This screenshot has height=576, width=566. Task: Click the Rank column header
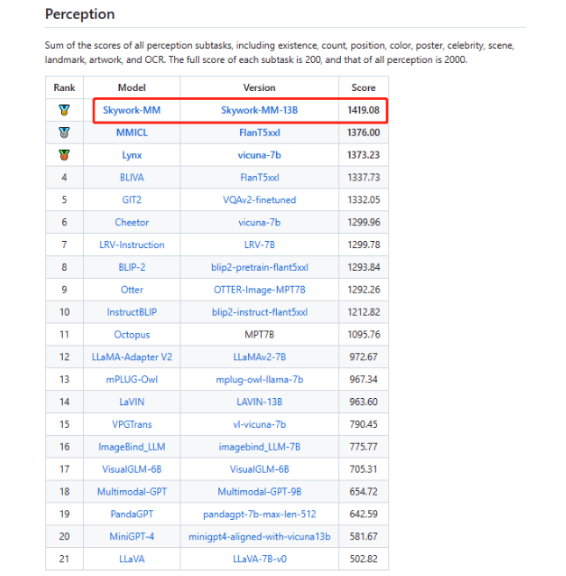(x=64, y=87)
